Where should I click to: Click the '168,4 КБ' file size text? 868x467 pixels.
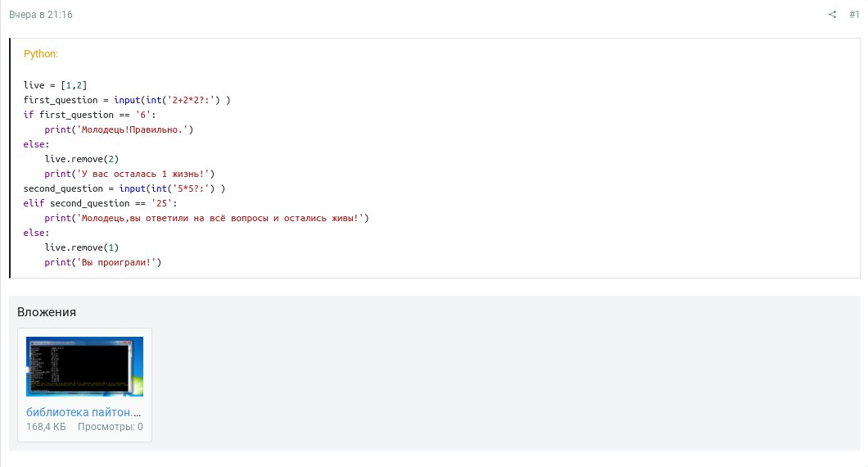click(x=46, y=427)
